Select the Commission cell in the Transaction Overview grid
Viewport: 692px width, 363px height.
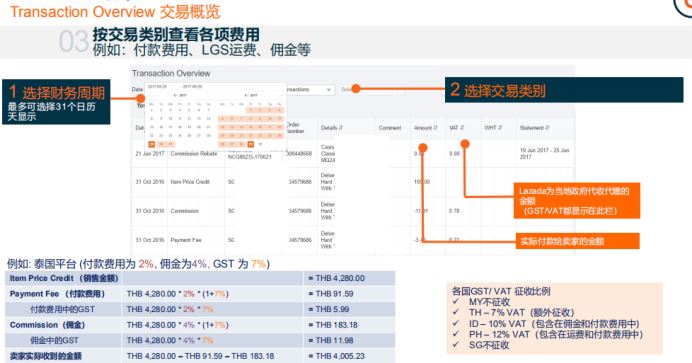point(184,211)
